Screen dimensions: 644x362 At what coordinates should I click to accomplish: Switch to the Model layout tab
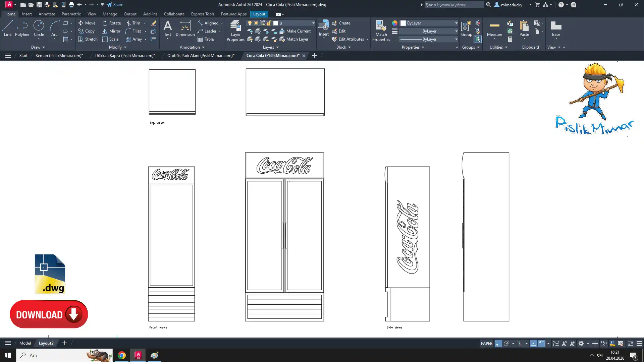25,343
